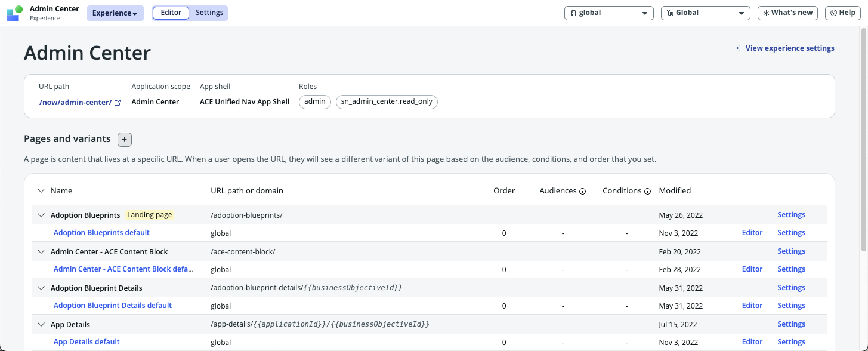Click the Modified column header

pos(675,191)
